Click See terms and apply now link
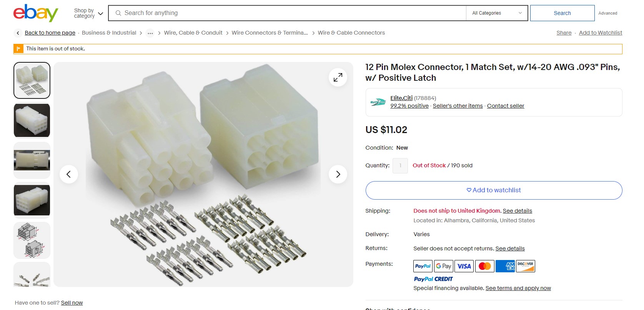This screenshot has width=644, height=310. point(518,288)
